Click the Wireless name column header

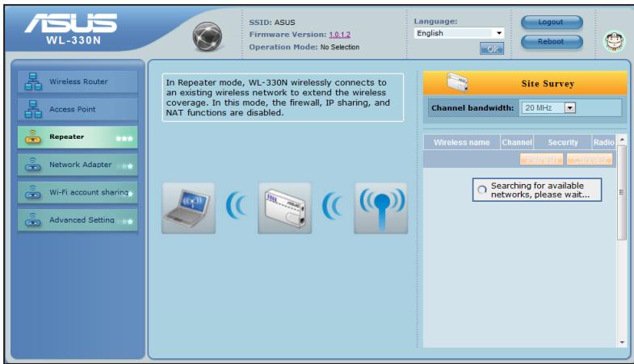462,142
